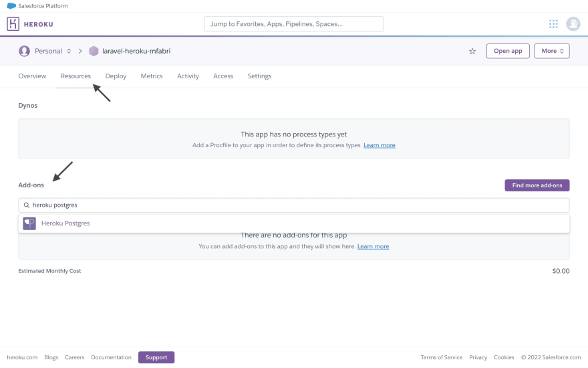
Task: Click 'This app has no process types yet' text
Action: point(293,134)
